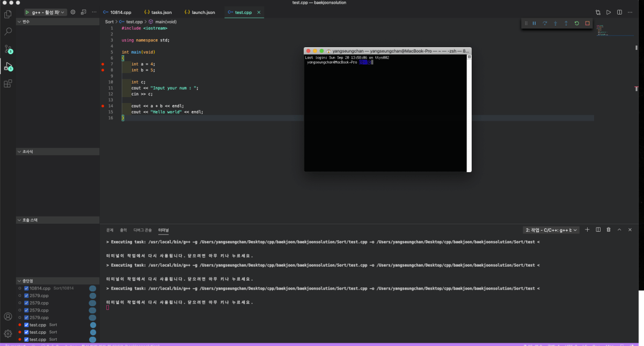Select the main(void) breadcrumb segment
644x346 pixels.
[x=163, y=21]
